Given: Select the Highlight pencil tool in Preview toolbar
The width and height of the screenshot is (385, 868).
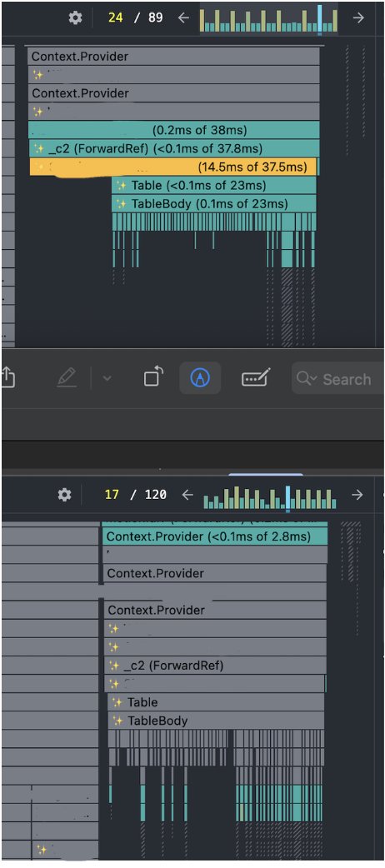Looking at the screenshot, I should 66,378.
